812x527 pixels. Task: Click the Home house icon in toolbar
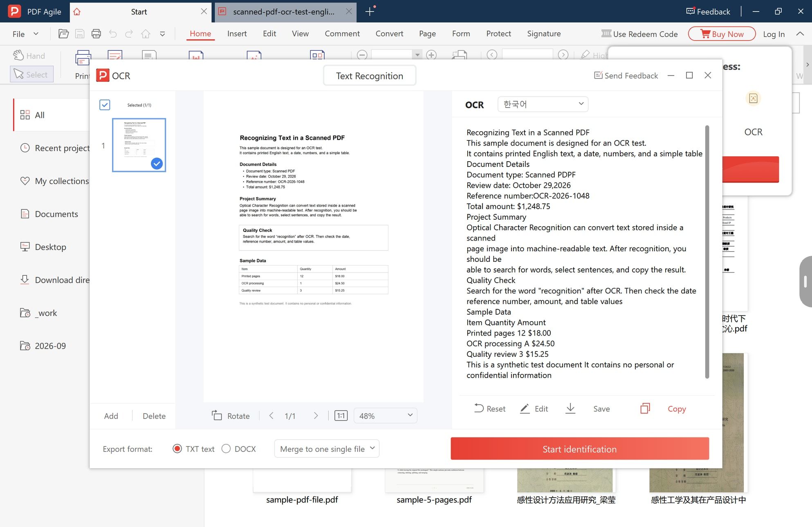pos(146,34)
